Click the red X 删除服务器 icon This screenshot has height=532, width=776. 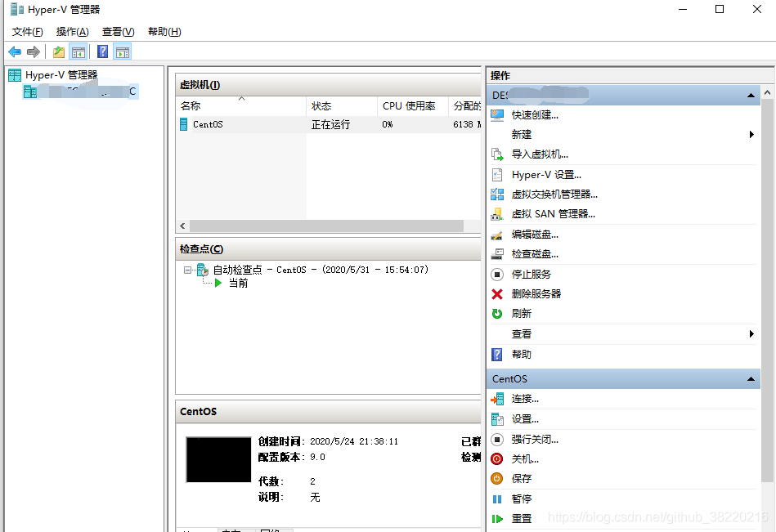click(497, 294)
